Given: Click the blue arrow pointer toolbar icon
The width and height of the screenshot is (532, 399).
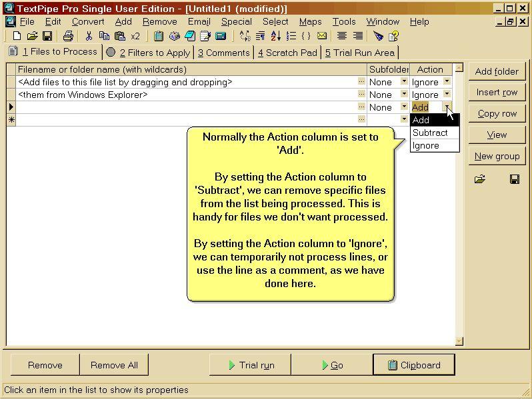Looking at the screenshot, I should click(378, 35).
